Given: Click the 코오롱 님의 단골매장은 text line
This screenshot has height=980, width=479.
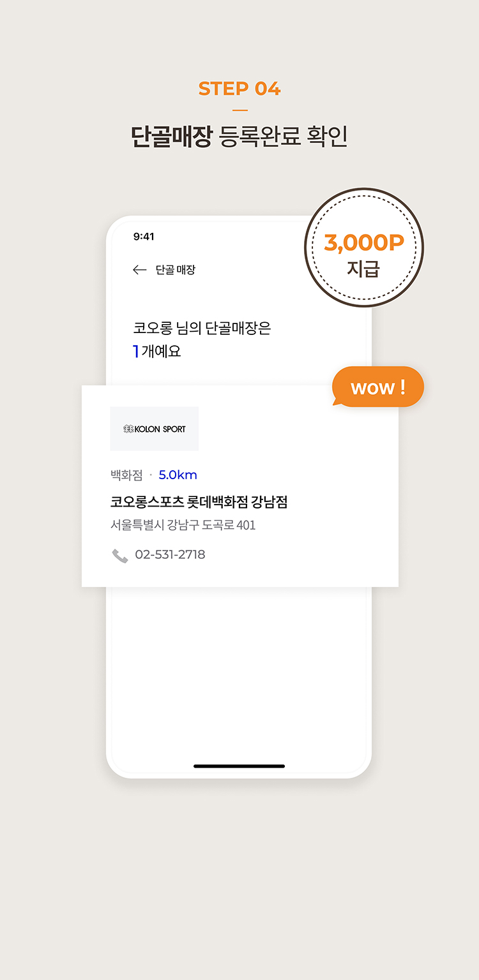Looking at the screenshot, I should click(202, 328).
